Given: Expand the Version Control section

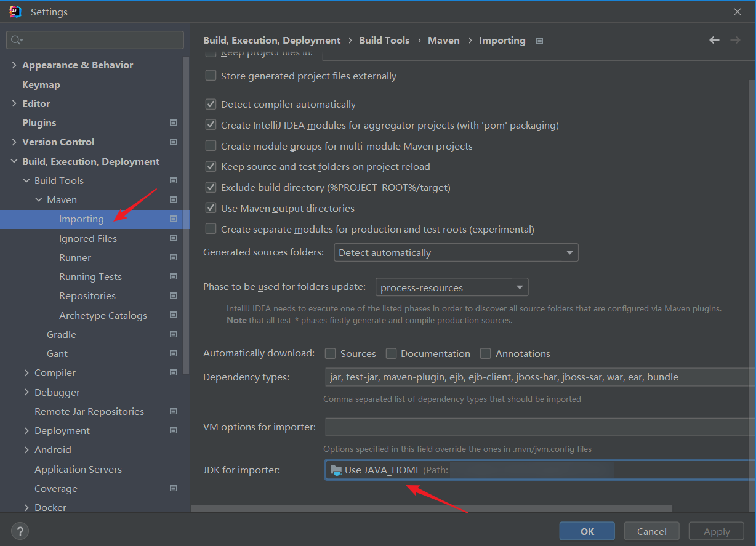Looking at the screenshot, I should [x=14, y=142].
